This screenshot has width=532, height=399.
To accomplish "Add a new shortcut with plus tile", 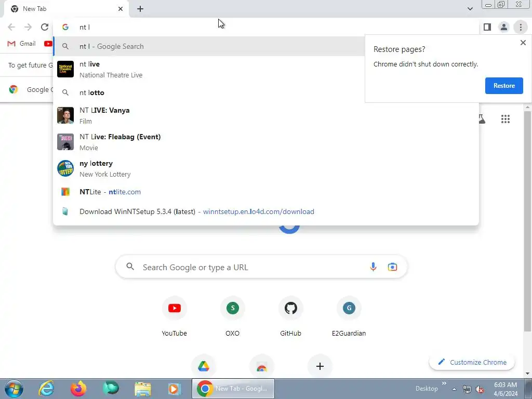I will pyautogui.click(x=320, y=366).
